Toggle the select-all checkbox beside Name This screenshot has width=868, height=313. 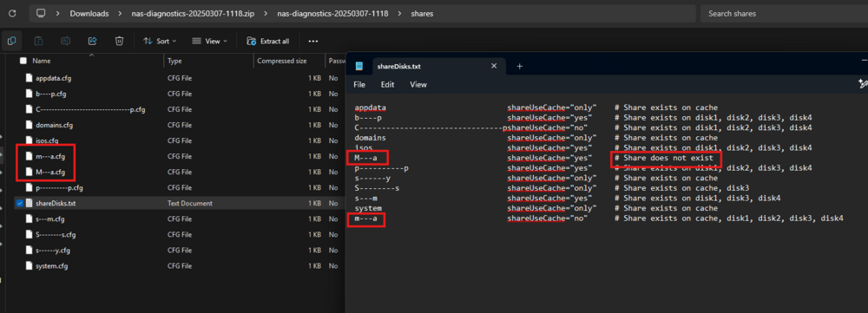pyautogui.click(x=23, y=61)
